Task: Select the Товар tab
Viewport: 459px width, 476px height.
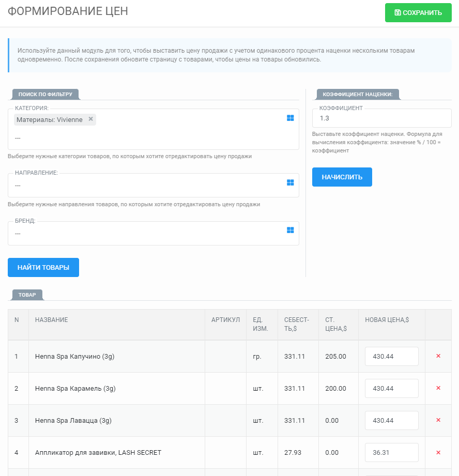Action: pos(27,295)
